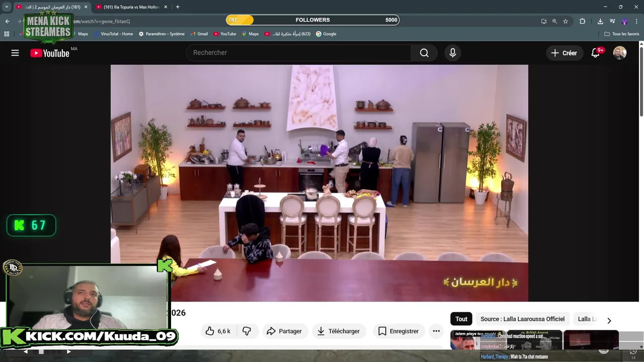Open the install app icon in the address bar
This screenshot has width=644, height=362.
click(544, 21)
